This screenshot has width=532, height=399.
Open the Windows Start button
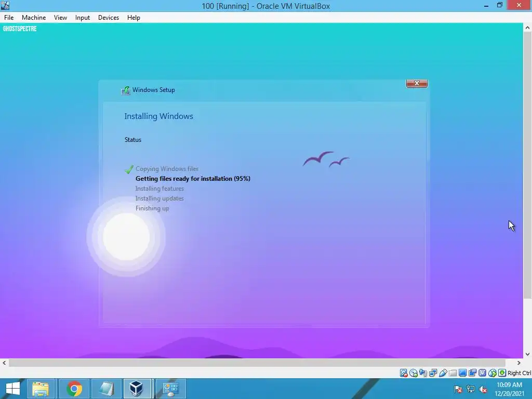coord(13,389)
